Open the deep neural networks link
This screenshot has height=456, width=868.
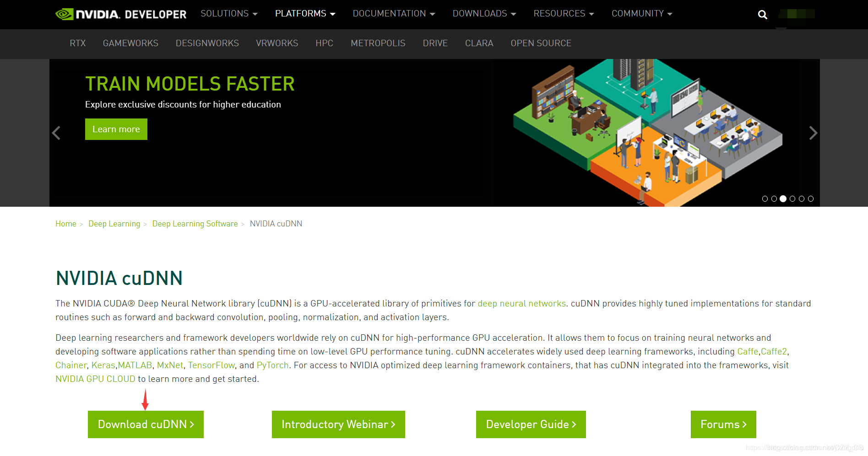[x=522, y=303]
